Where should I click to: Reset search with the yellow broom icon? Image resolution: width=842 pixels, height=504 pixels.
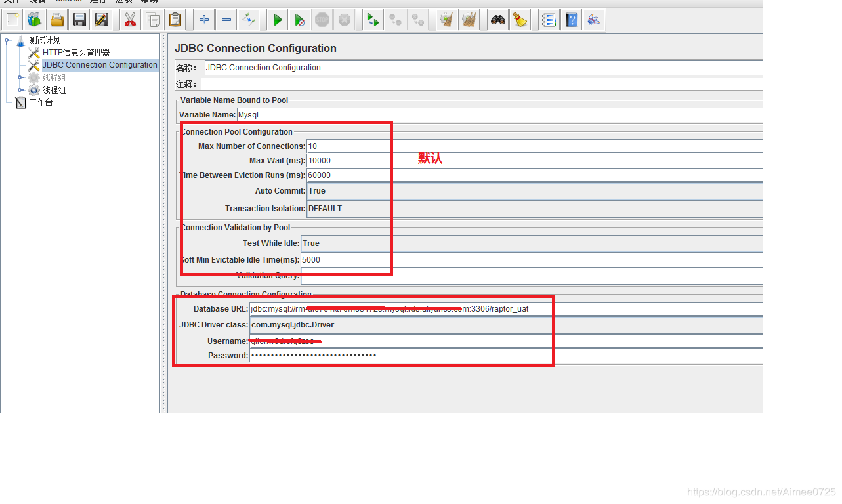pos(520,20)
